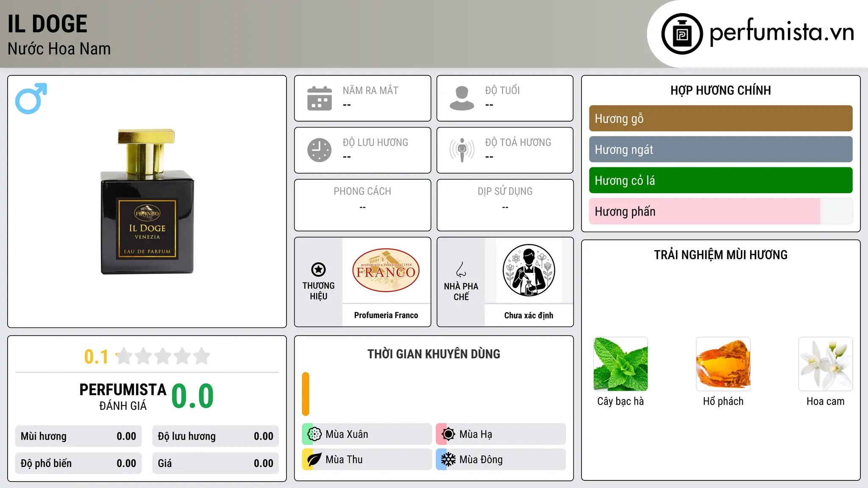Click the Mùi hương score row
868x488 pixels.
[78, 436]
